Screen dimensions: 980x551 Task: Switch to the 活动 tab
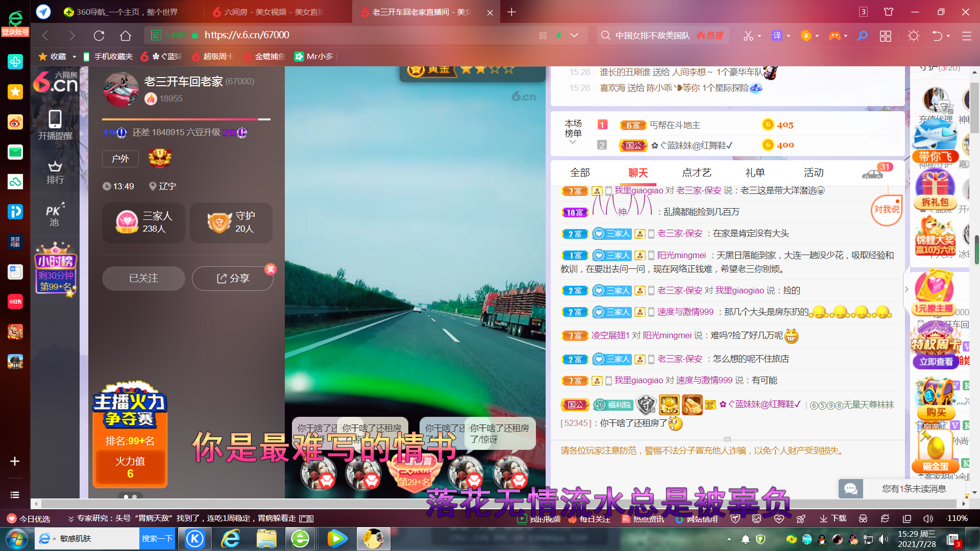814,173
